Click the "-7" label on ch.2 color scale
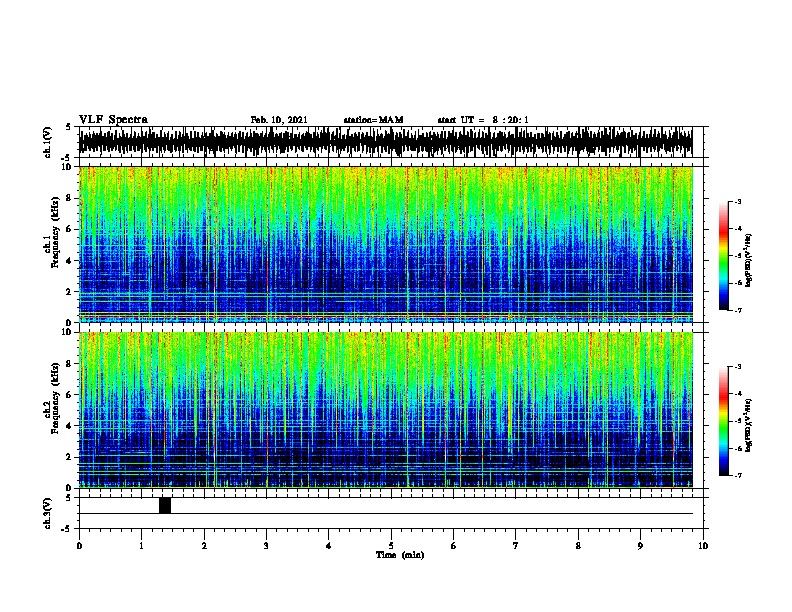 (737, 475)
